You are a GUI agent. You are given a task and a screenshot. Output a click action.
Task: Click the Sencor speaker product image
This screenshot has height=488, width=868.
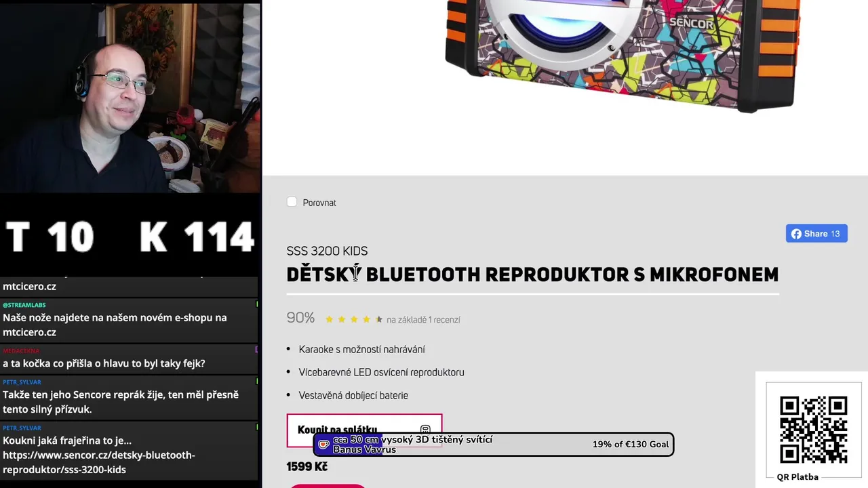point(623,56)
